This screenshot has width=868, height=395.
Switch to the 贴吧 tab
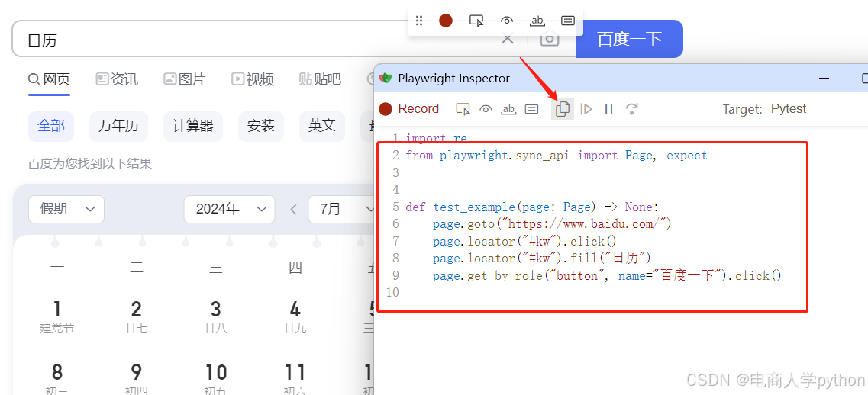coord(320,79)
